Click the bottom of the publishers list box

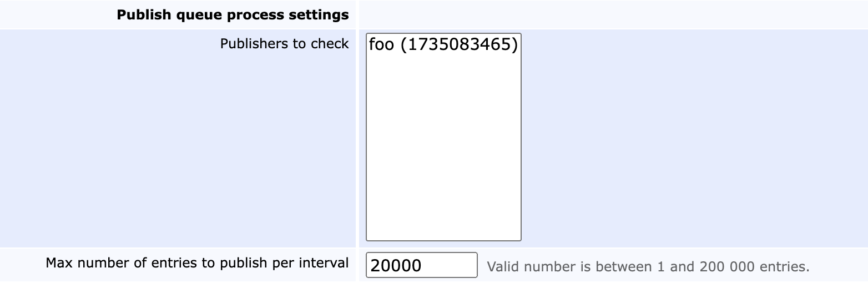point(443,230)
